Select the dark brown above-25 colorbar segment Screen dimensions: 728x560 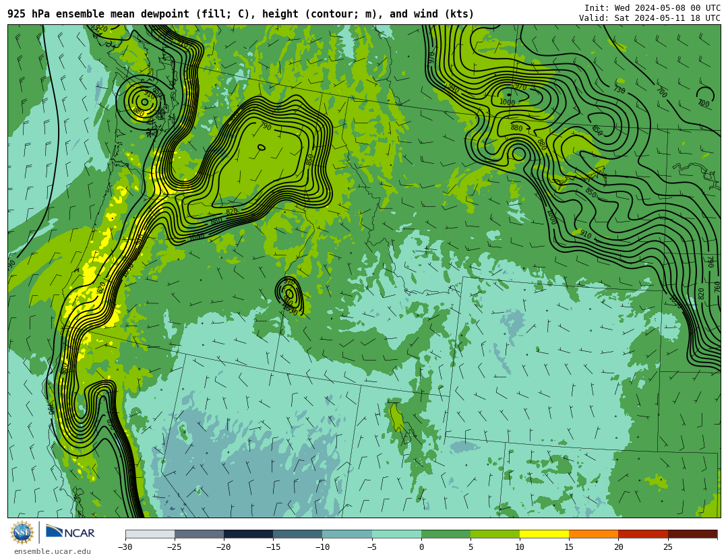[692, 534]
